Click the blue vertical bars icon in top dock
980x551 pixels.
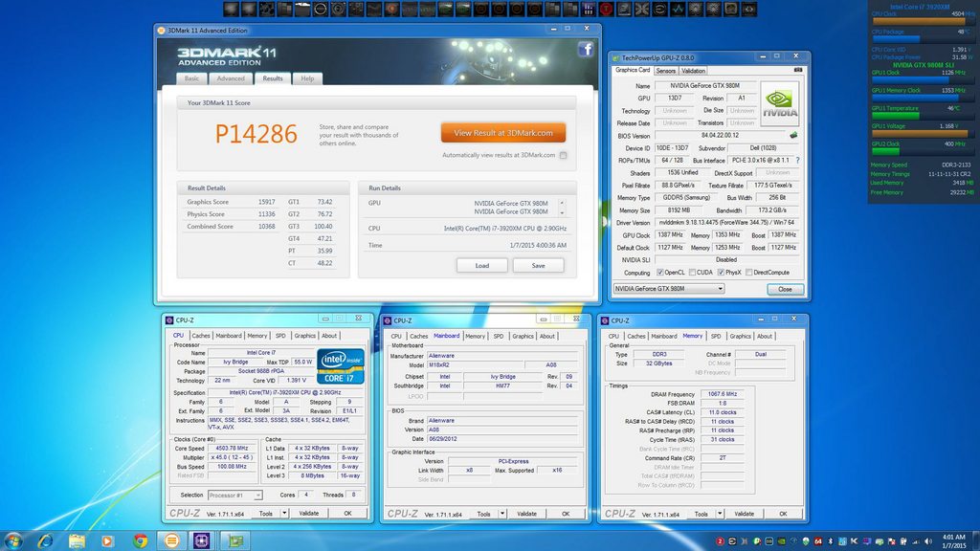click(589, 9)
